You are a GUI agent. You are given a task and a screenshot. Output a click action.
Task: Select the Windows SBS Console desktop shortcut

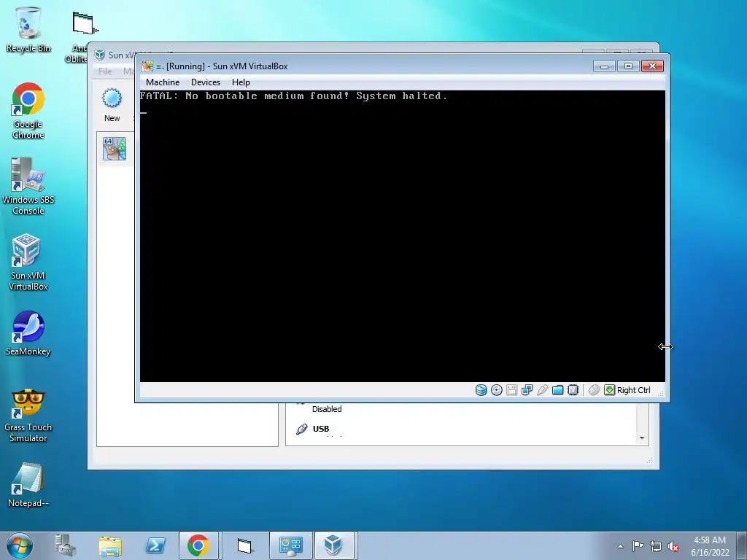coord(28,186)
